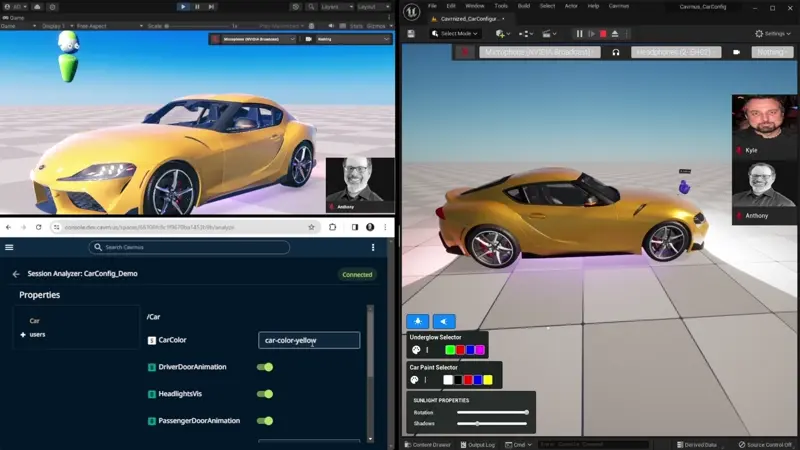This screenshot has height=450, width=800.
Task: Expand the users tree node
Action: coord(23,335)
